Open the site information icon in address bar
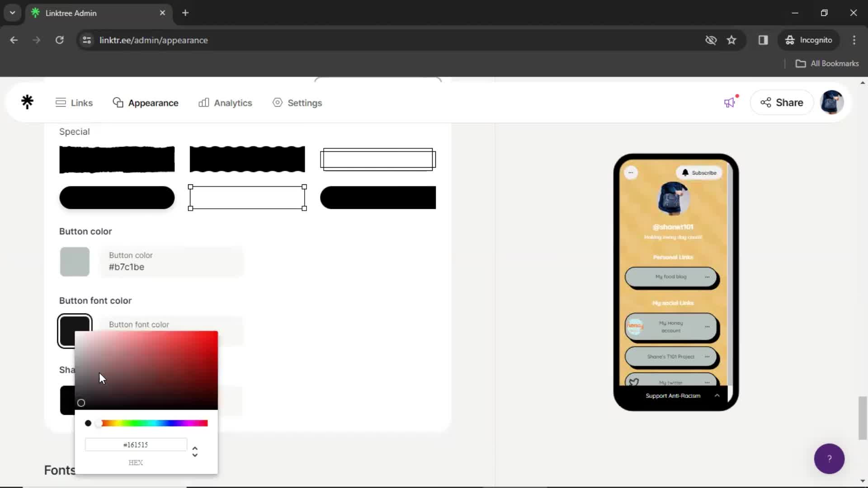Image resolution: width=868 pixels, height=488 pixels. (x=87, y=40)
